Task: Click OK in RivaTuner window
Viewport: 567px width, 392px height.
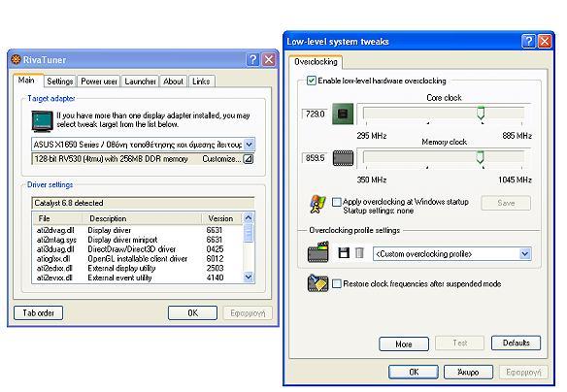Action: pyautogui.click(x=193, y=312)
